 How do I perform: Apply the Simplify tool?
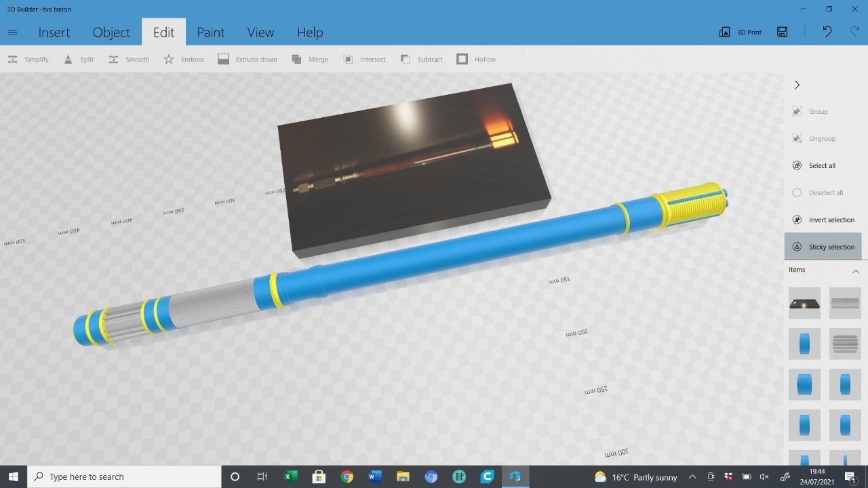click(28, 59)
